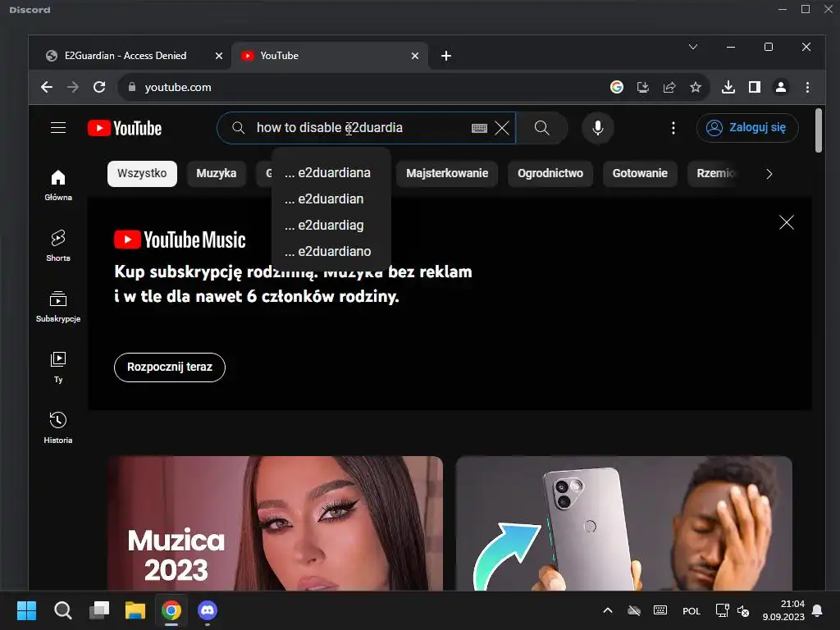The width and height of the screenshot is (840, 630).
Task: Open Discord from the taskbar
Action: click(x=208, y=610)
